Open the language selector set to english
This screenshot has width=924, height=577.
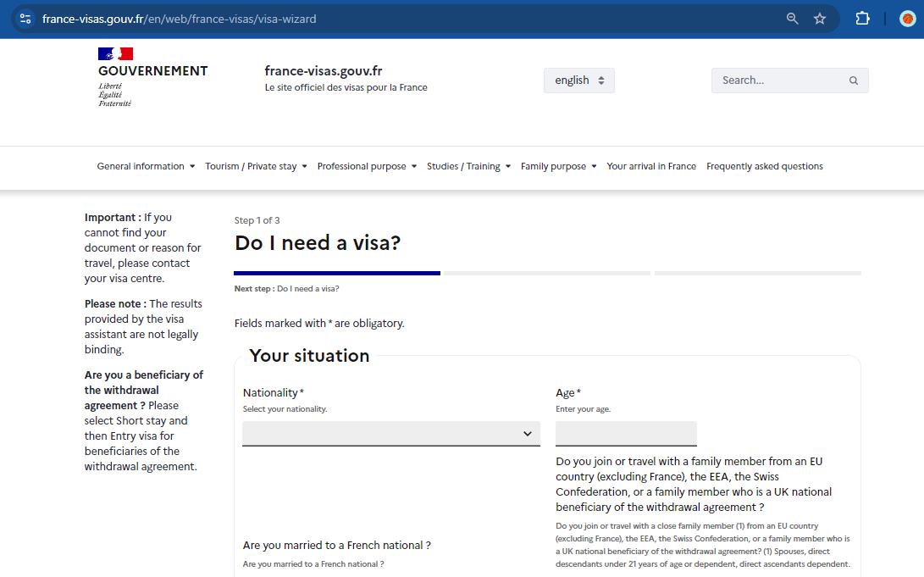[578, 80]
